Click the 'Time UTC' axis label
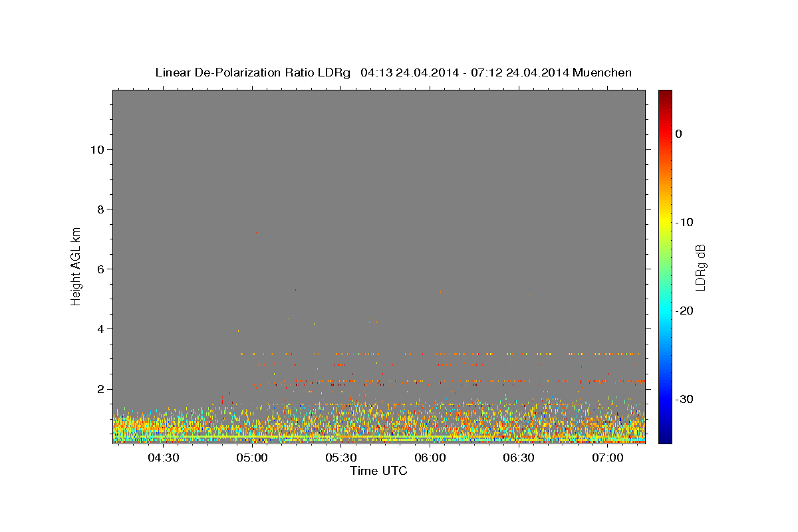798x532 pixels. [x=378, y=471]
